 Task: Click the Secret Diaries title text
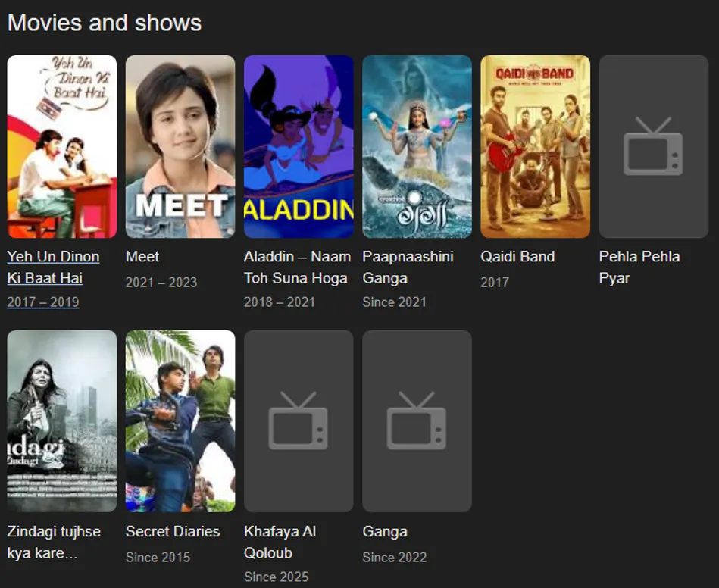[173, 531]
